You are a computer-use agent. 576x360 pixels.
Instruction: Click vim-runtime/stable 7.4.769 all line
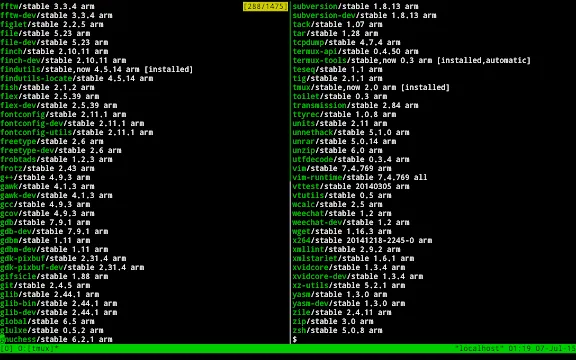click(x=360, y=177)
